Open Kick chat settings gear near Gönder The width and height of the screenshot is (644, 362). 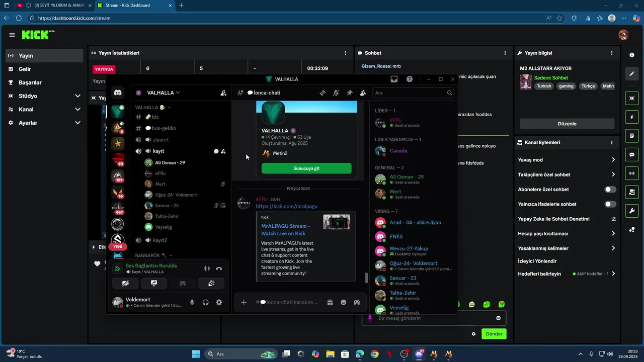tap(473, 334)
